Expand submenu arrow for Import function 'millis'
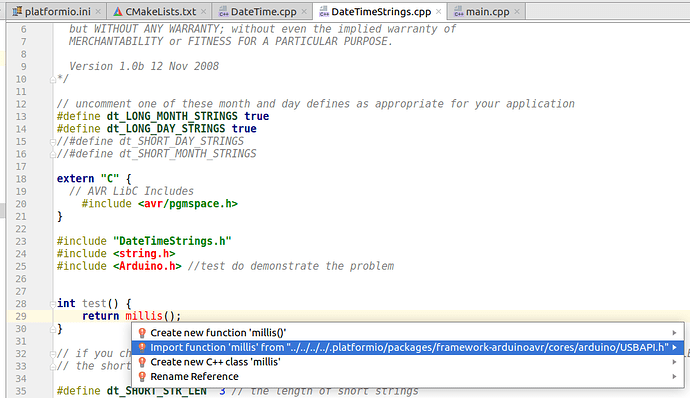The height and width of the screenshot is (398, 690). click(x=674, y=347)
